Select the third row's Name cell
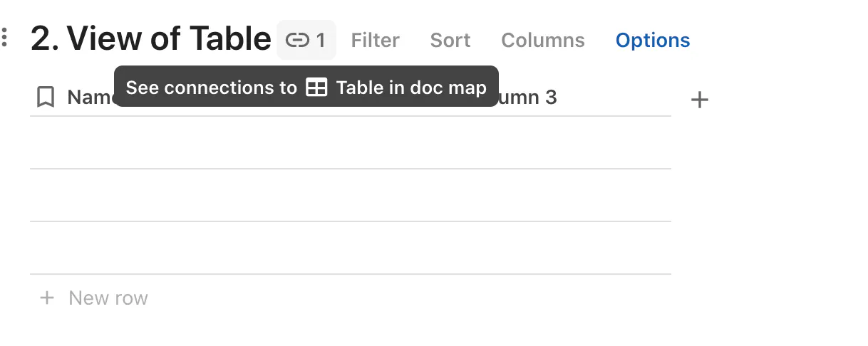Screen dimensions: 868x346 click(x=137, y=248)
